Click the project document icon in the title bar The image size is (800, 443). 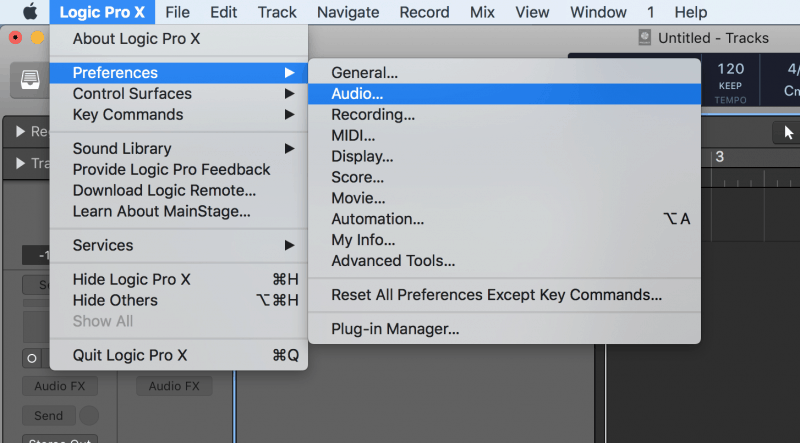click(x=645, y=38)
